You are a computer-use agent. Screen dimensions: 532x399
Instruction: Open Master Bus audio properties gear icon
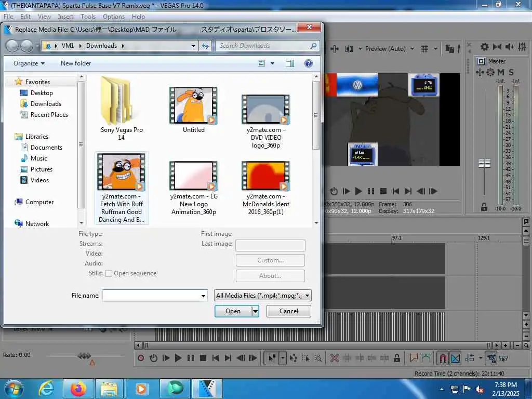485,47
